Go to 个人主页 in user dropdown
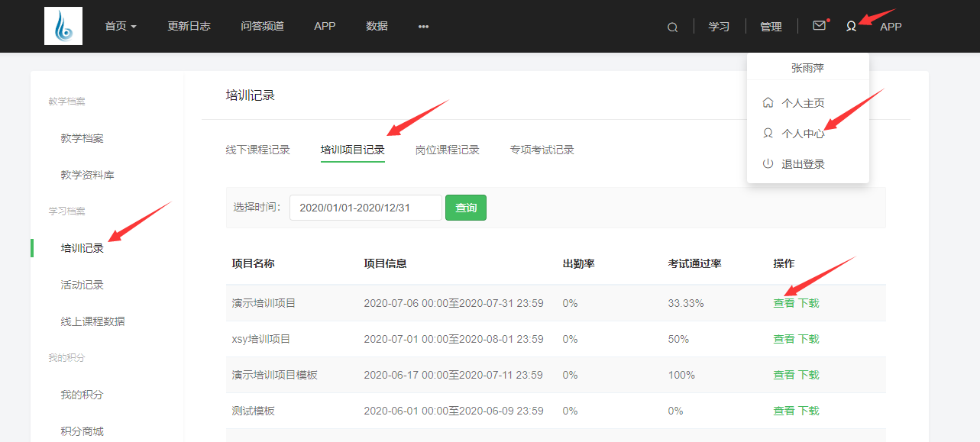Image resolution: width=980 pixels, height=442 pixels. pos(803,103)
